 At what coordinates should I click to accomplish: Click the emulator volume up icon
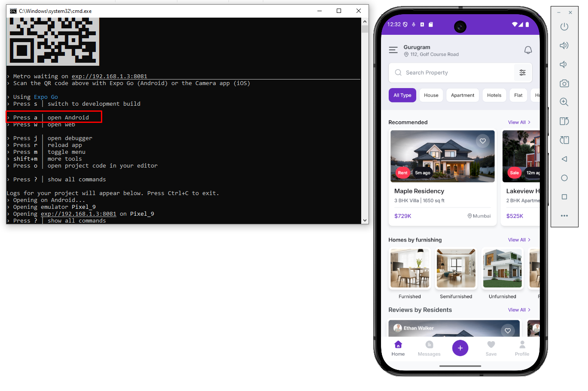point(564,46)
